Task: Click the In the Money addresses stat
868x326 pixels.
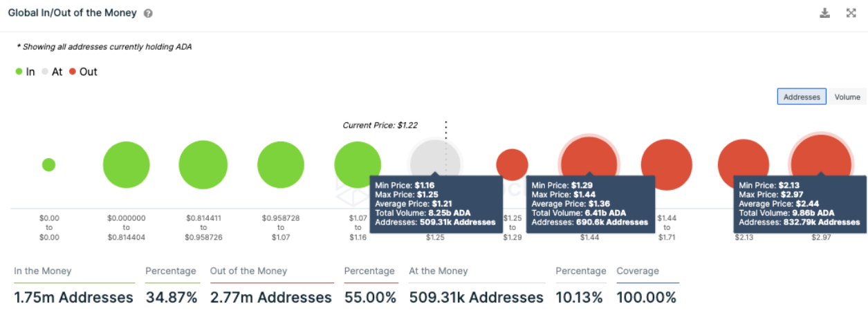Action: coord(73,298)
